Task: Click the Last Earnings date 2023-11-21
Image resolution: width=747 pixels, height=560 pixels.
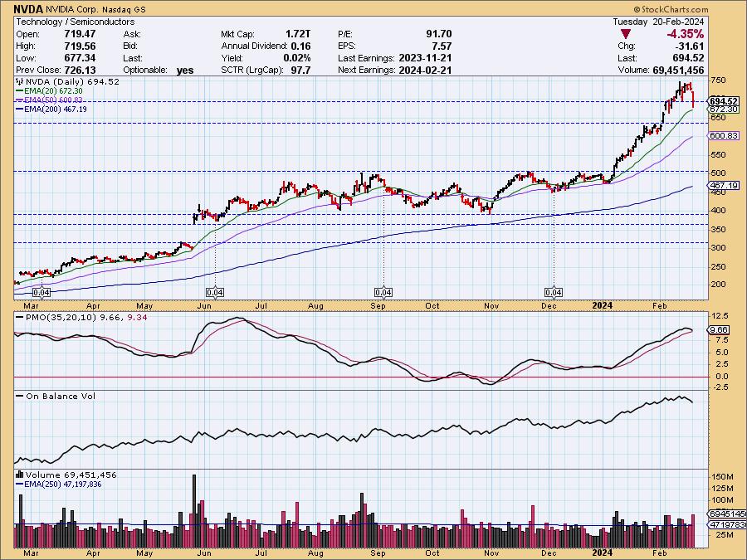Action: 425,58
